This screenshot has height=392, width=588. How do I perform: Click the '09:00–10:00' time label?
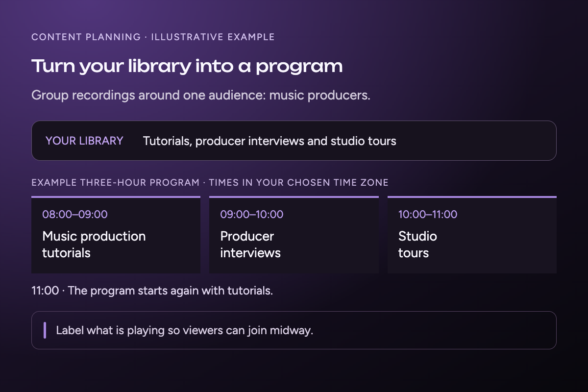(252, 214)
